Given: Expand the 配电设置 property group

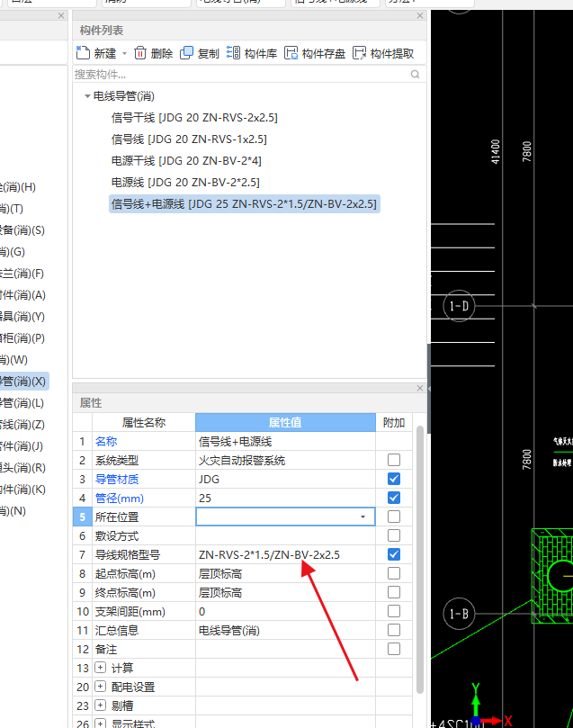Looking at the screenshot, I should tap(100, 687).
